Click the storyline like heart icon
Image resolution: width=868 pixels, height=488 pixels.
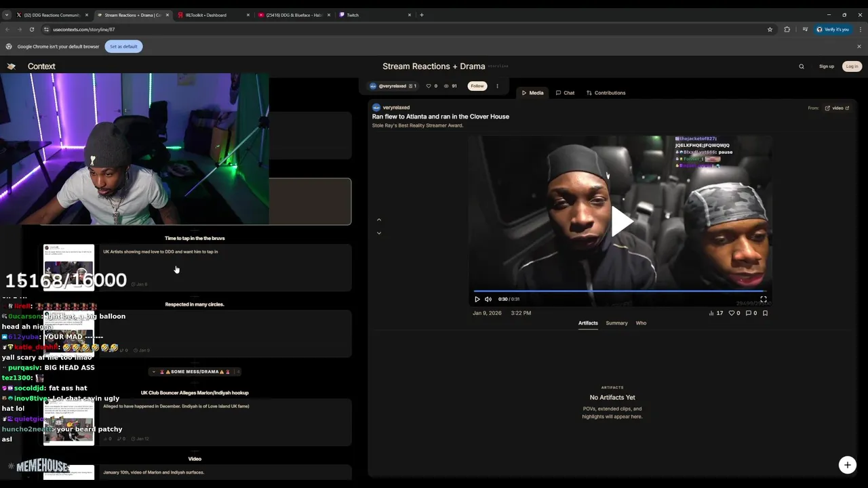429,86
